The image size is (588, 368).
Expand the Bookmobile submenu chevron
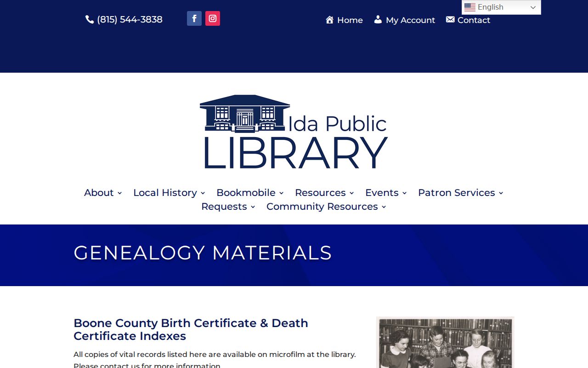(x=281, y=193)
